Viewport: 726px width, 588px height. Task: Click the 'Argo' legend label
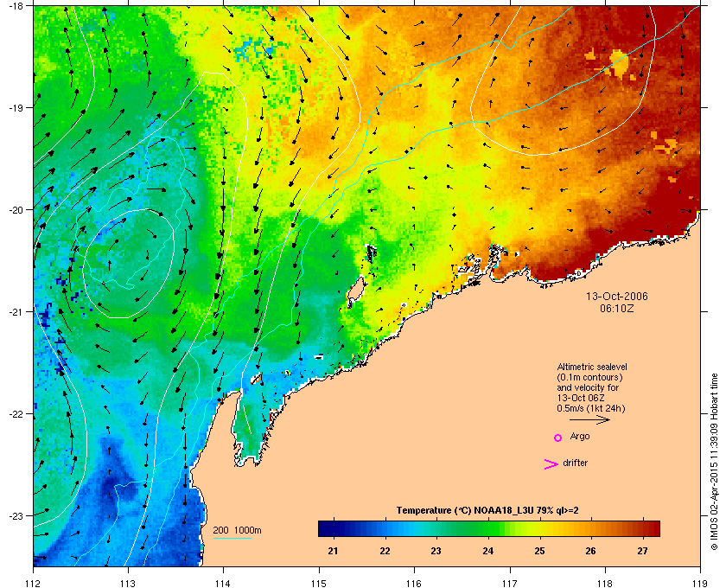pos(580,437)
